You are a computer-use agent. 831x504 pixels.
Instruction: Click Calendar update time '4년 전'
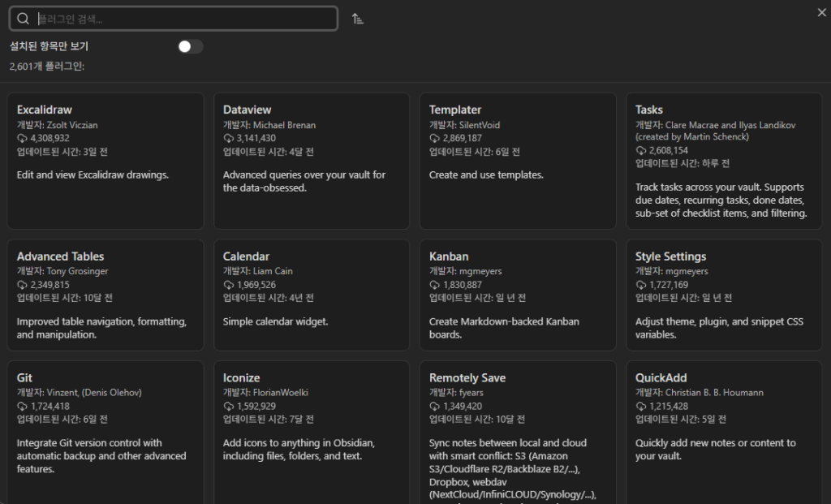pyautogui.click(x=302, y=298)
